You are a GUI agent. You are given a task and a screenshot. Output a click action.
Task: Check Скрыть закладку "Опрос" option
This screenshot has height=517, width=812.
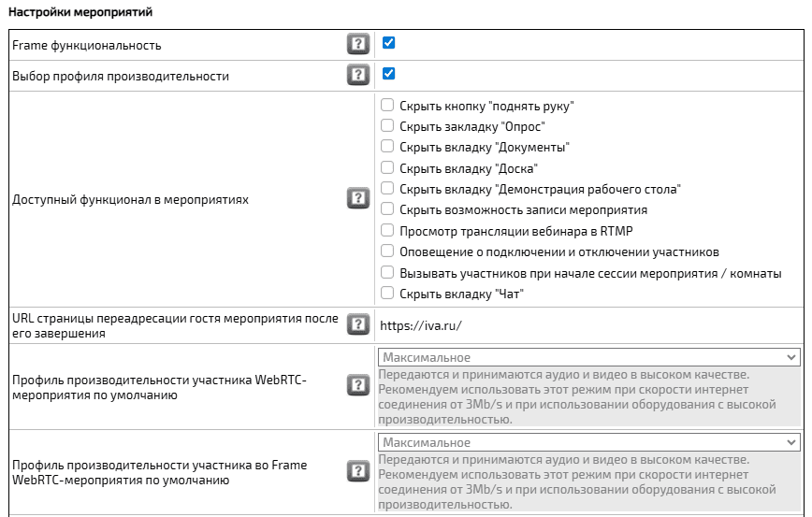point(387,125)
